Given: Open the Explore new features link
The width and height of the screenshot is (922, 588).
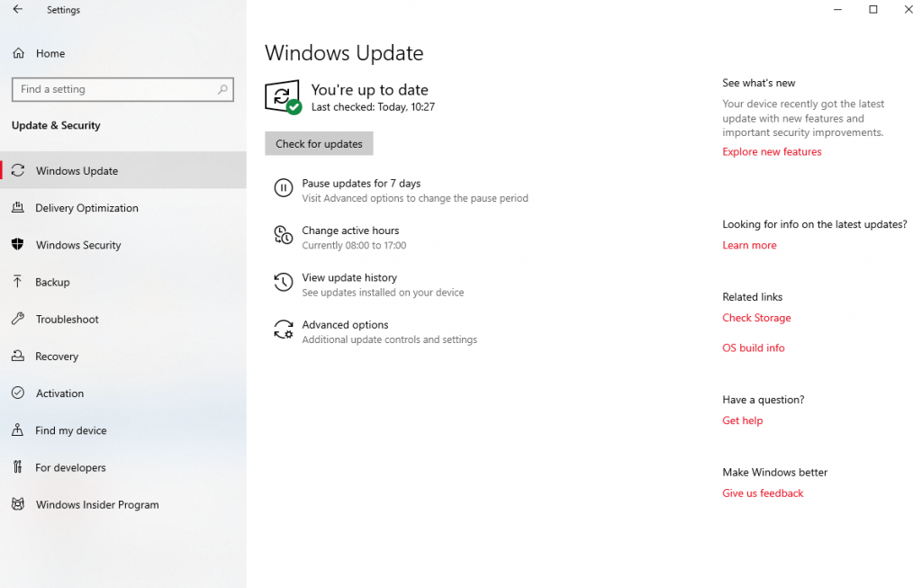Looking at the screenshot, I should click(x=772, y=151).
